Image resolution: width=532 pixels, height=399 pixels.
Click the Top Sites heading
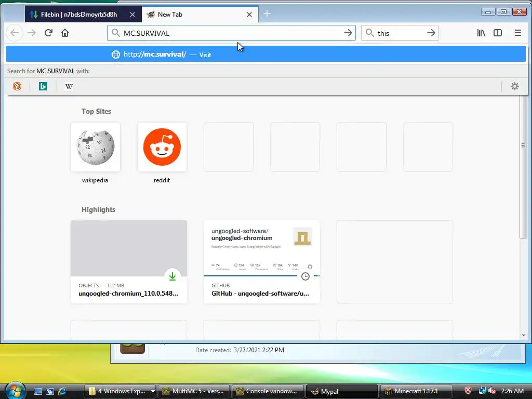[x=96, y=111]
